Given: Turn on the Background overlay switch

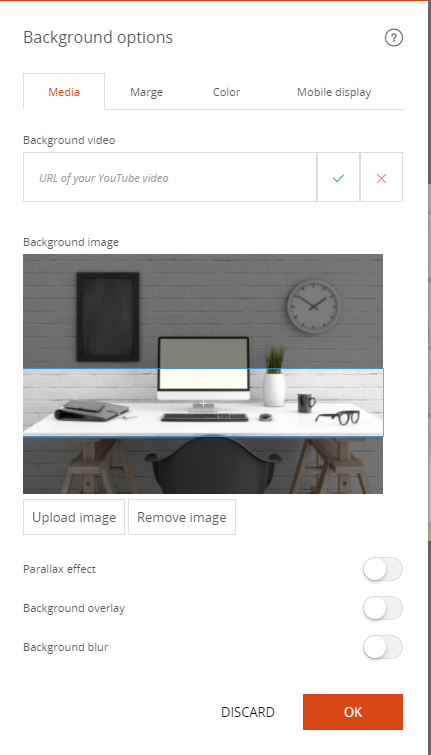Looking at the screenshot, I should (383, 608).
